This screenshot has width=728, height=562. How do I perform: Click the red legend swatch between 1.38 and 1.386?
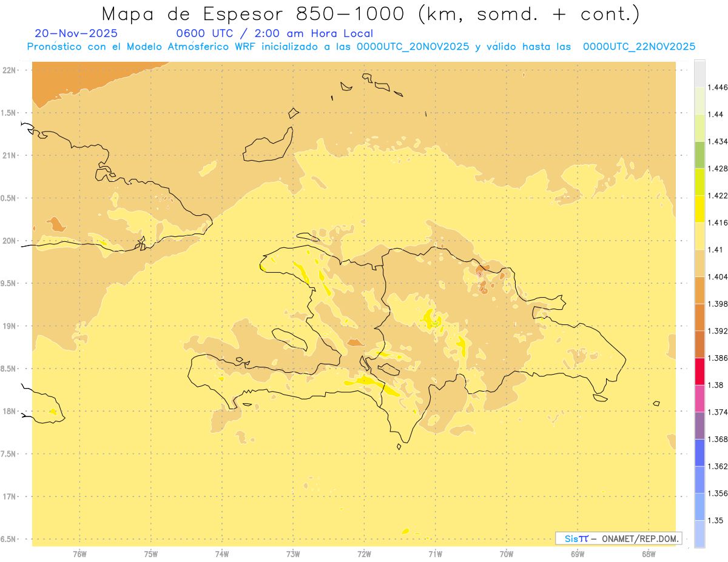699,371
